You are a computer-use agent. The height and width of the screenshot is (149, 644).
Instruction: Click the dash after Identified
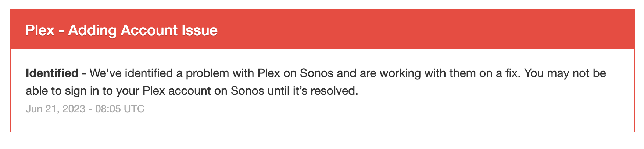pyautogui.click(x=84, y=73)
